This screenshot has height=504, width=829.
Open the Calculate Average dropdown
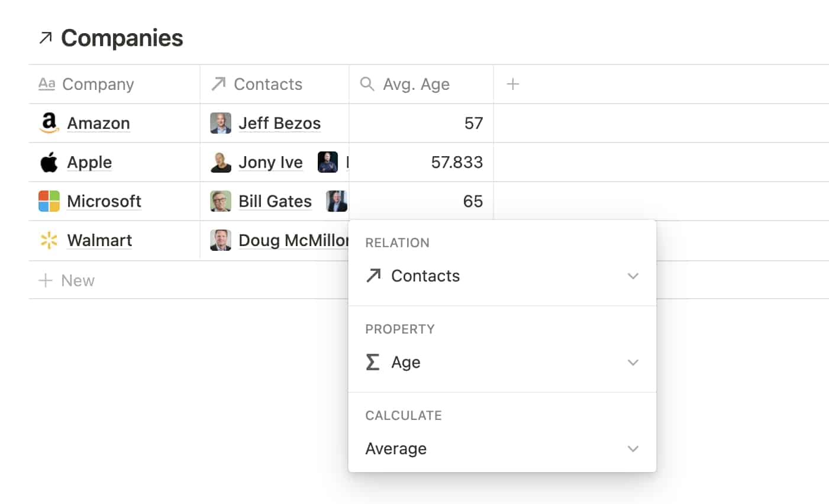tap(502, 449)
